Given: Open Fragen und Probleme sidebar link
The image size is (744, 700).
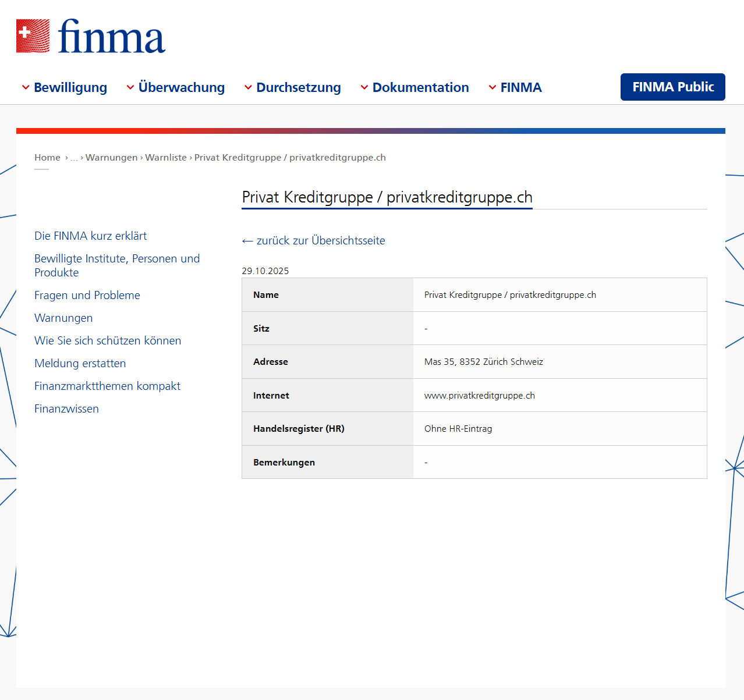Looking at the screenshot, I should 87,295.
